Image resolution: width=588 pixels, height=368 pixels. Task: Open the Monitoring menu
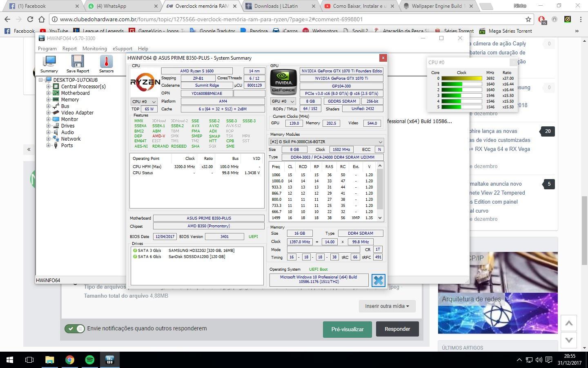95,48
